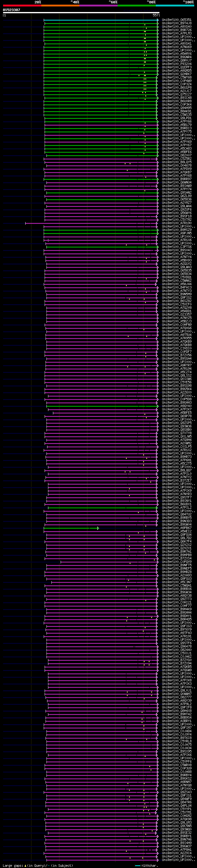The height and width of the screenshot is (868, 197).
Task: Select hit UniRef100_Q8RVJ7
Action: 177,60
